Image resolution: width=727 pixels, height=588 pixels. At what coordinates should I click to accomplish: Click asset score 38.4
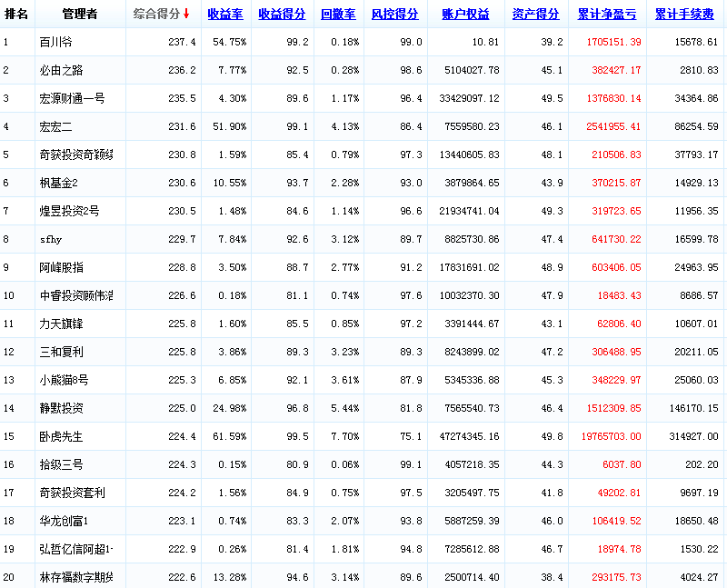[x=553, y=577]
